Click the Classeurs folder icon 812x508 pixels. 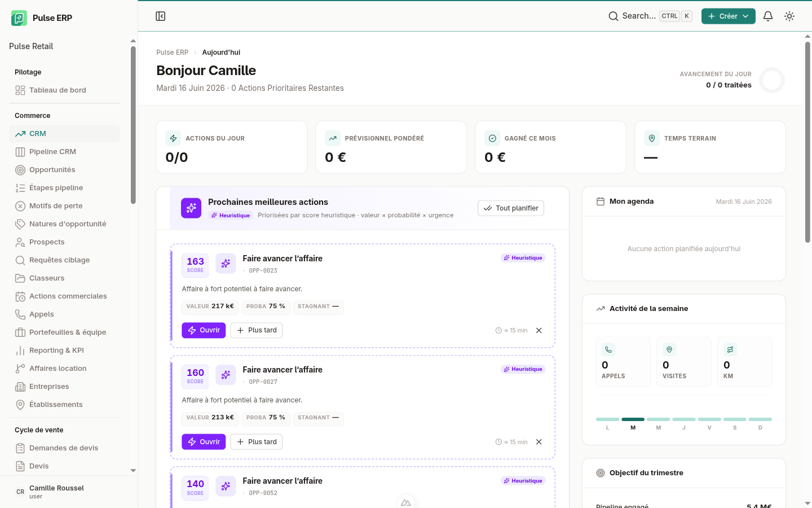(20, 278)
